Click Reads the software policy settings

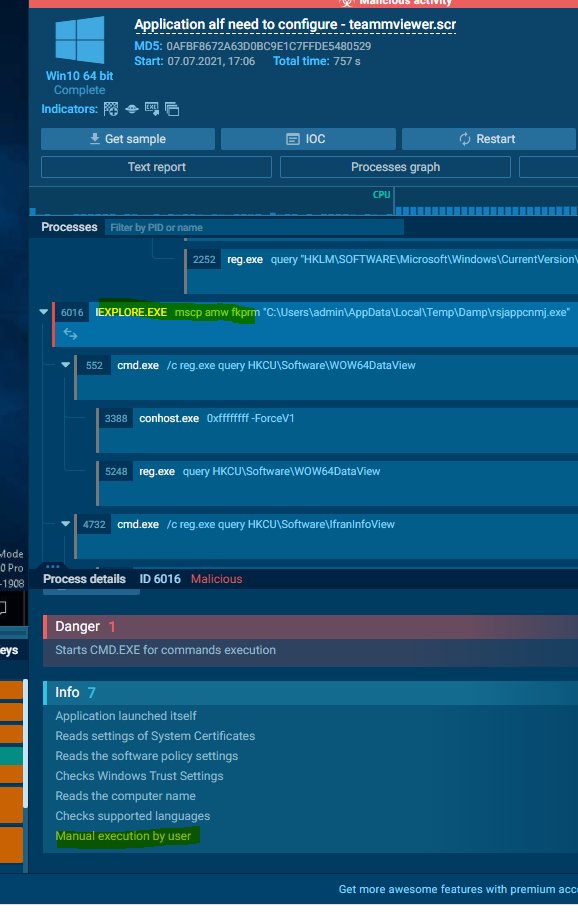[147, 756]
